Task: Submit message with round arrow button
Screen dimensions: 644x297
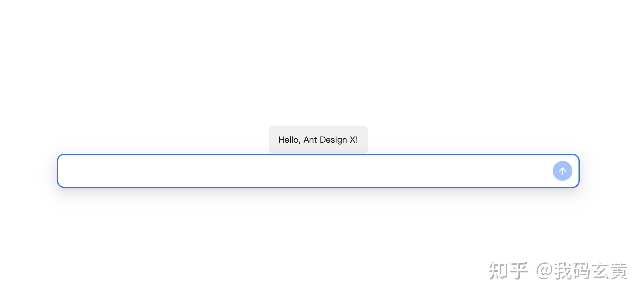Action: tap(562, 171)
